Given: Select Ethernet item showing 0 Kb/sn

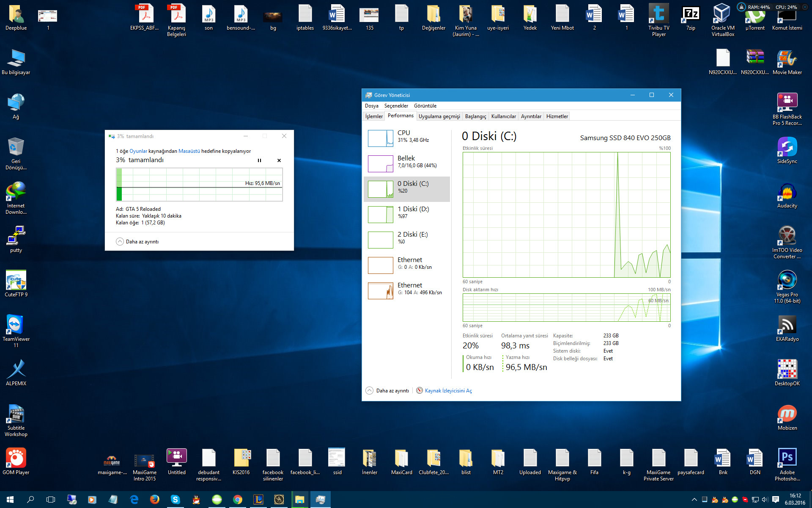Looking at the screenshot, I should pyautogui.click(x=407, y=265).
